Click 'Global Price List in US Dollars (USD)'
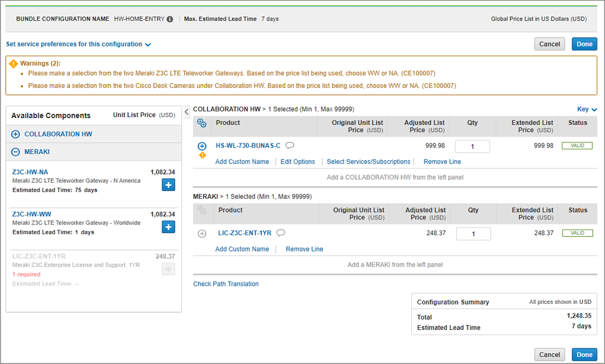This screenshot has width=605, height=364. 539,19
